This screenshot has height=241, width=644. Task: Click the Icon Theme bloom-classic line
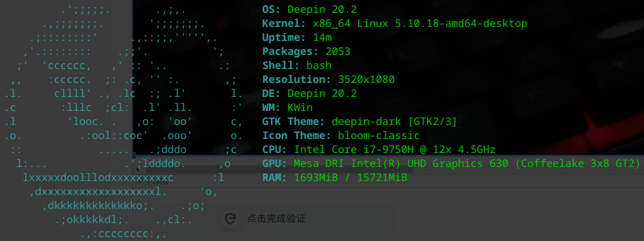pos(341,136)
